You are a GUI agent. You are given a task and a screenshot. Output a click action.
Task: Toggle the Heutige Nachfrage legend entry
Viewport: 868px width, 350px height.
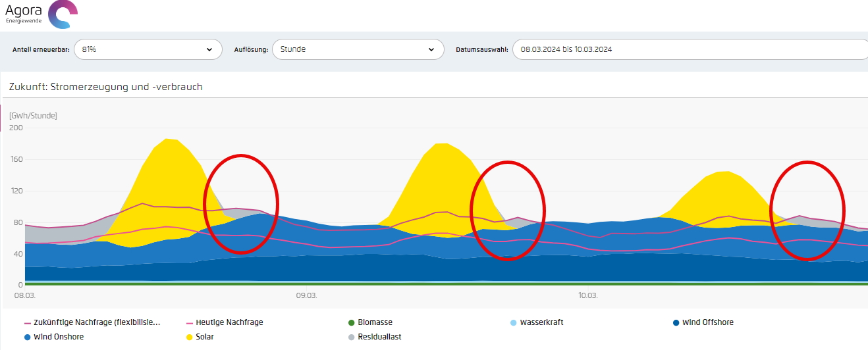click(x=229, y=323)
